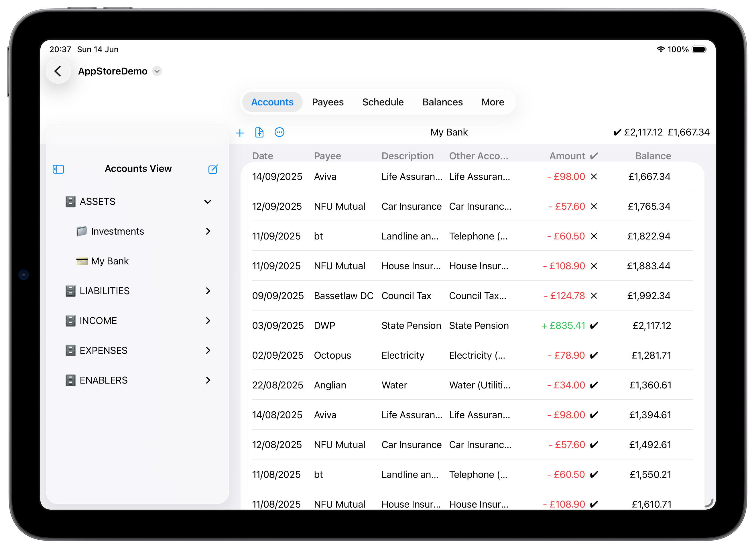Sort by the Date column header

263,156
